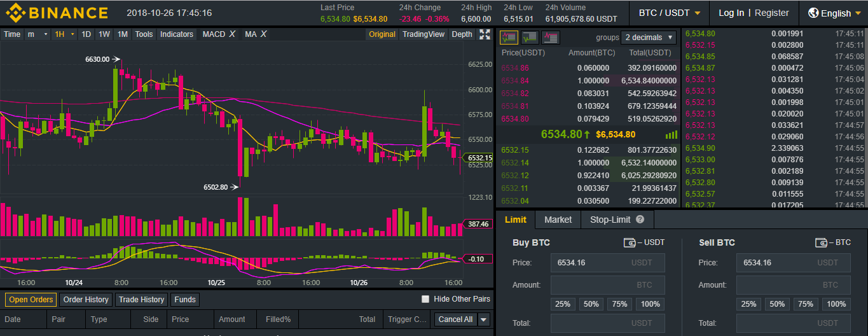The width and height of the screenshot is (868, 336).
Task: Open the Binance logo home link
Action: coord(57,13)
